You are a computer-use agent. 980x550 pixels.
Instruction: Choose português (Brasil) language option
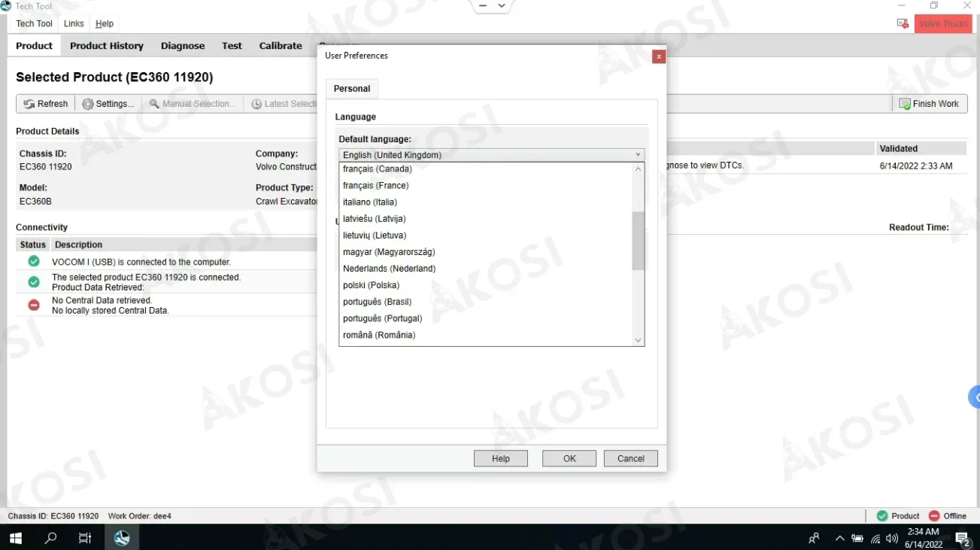pos(486,302)
